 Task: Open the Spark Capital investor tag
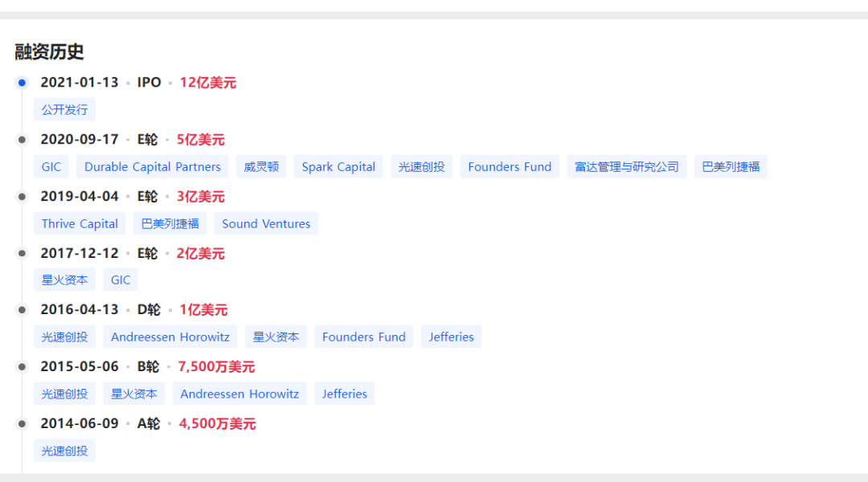click(x=338, y=166)
